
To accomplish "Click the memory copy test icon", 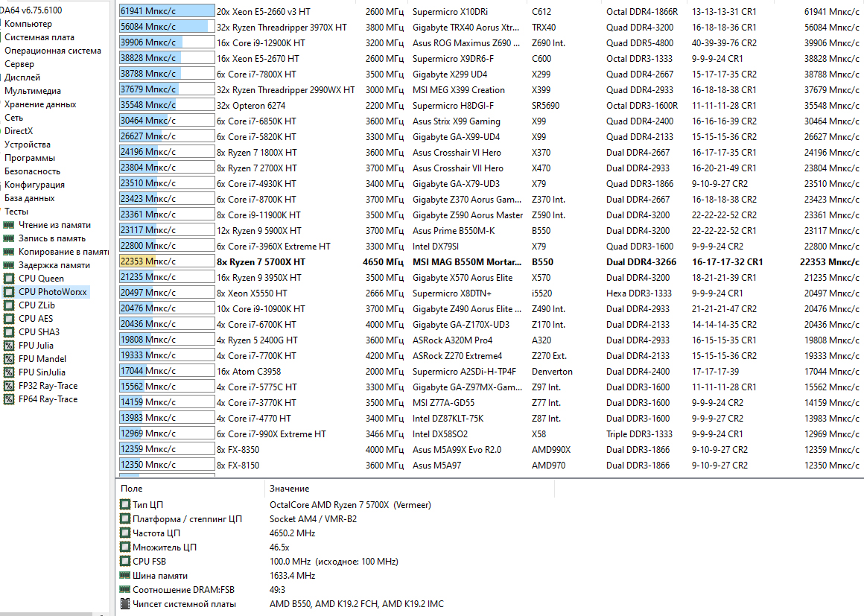I will click(9, 252).
